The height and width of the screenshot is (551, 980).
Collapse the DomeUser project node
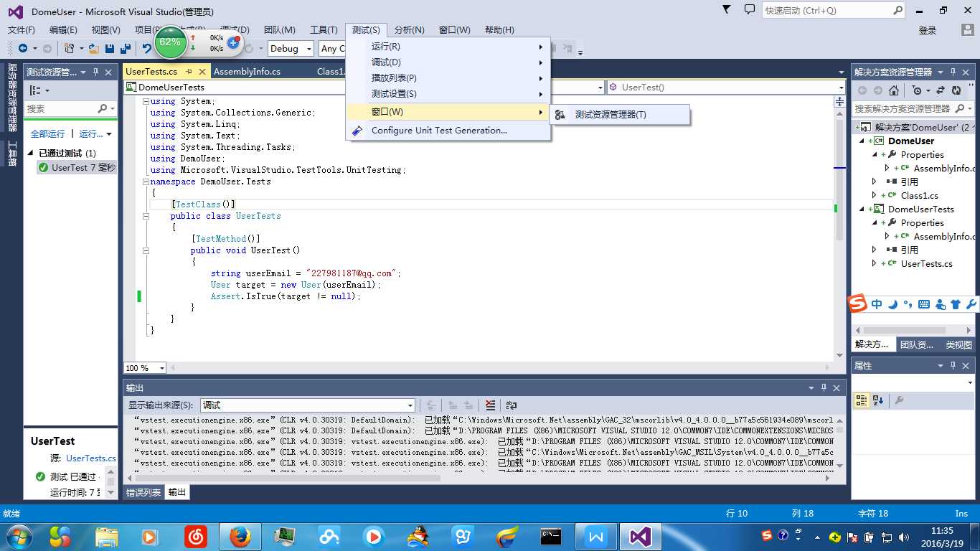[x=862, y=141]
